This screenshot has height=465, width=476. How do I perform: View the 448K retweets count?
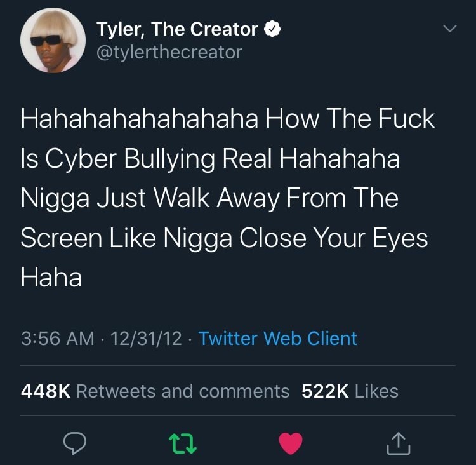coord(46,391)
